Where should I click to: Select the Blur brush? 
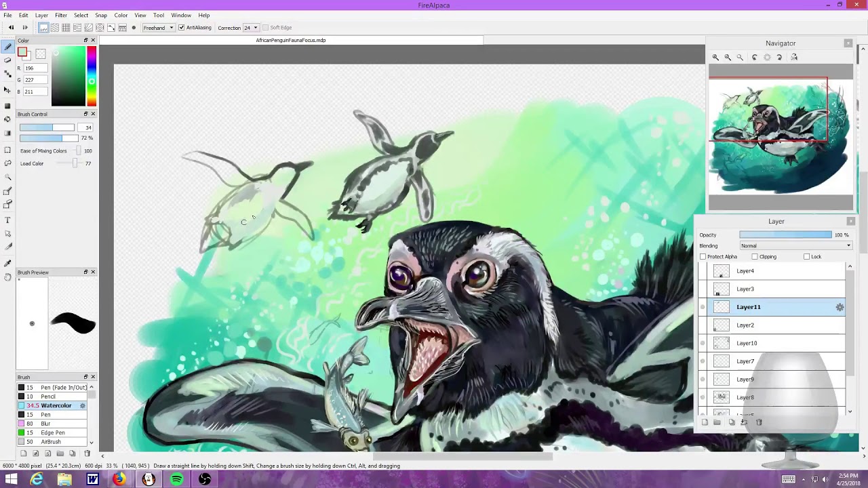click(x=52, y=424)
